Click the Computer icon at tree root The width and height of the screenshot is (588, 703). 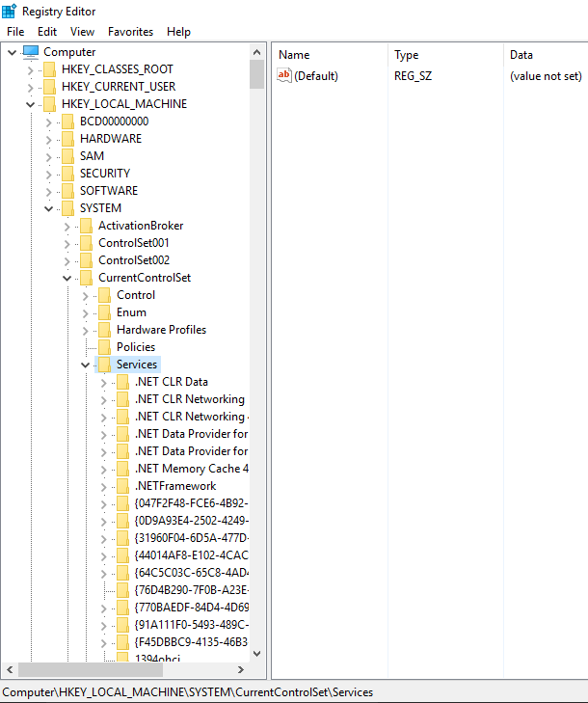coord(31,52)
